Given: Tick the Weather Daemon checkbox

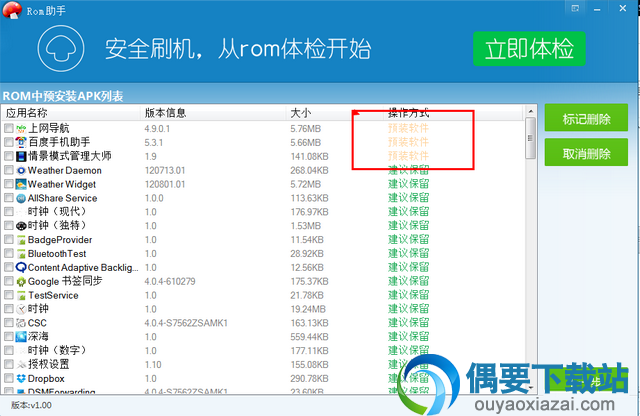Looking at the screenshot, I should (9, 170).
